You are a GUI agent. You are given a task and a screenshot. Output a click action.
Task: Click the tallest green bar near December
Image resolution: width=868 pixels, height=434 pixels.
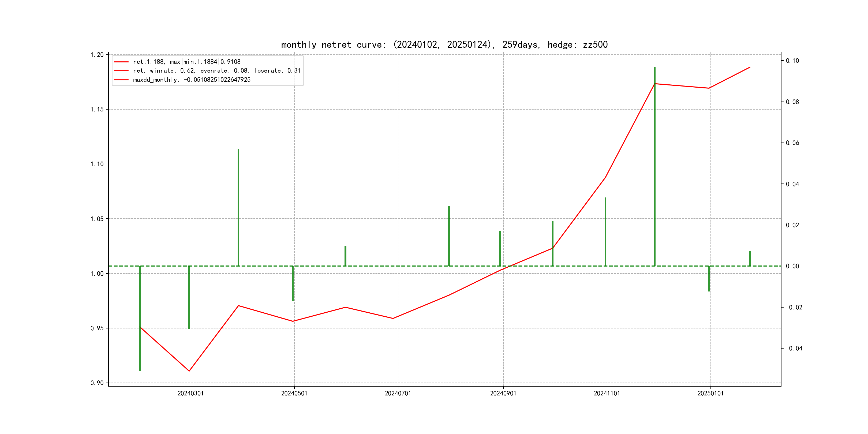(x=654, y=169)
